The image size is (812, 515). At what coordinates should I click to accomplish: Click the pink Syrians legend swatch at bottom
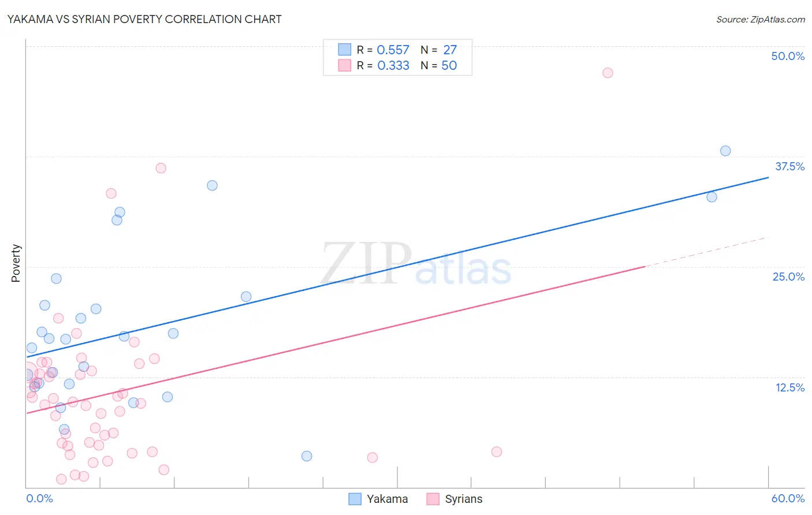pyautogui.click(x=433, y=499)
